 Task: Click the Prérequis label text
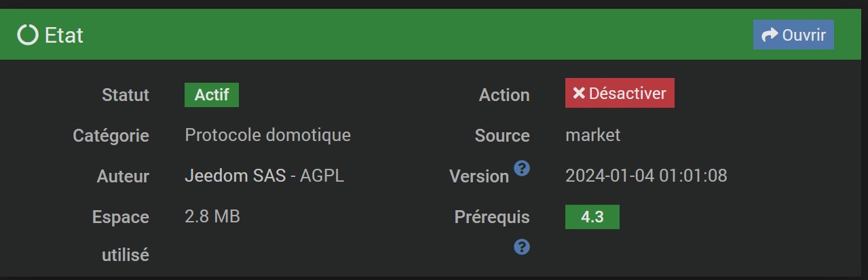tap(492, 217)
